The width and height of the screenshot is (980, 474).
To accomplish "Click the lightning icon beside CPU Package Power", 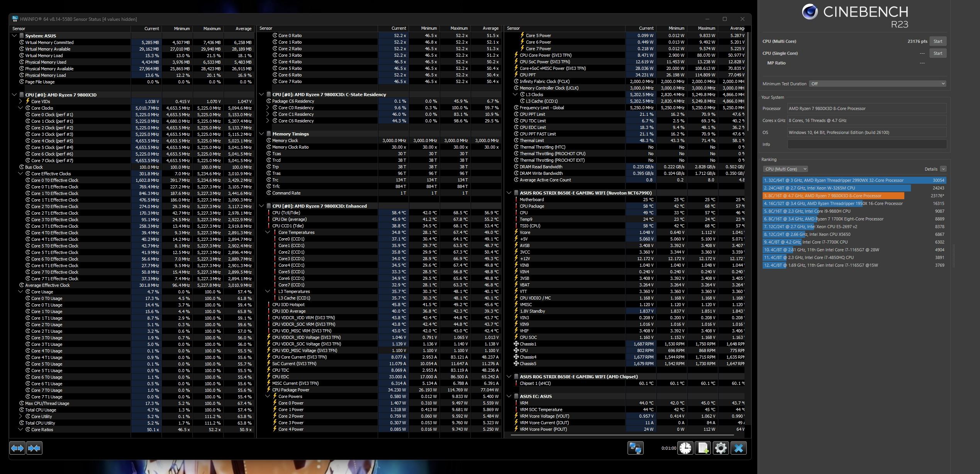I will [269, 390].
